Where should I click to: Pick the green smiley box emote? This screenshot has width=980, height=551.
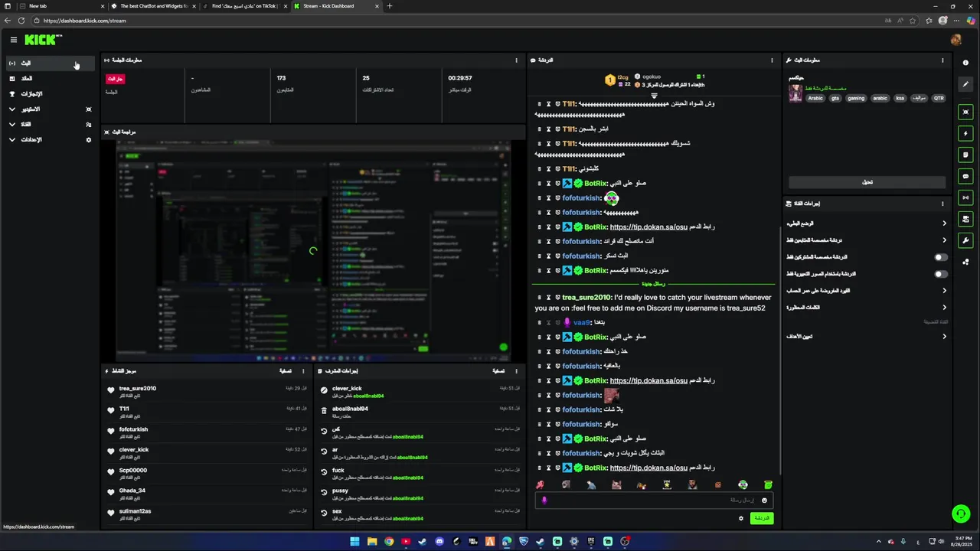[768, 484]
